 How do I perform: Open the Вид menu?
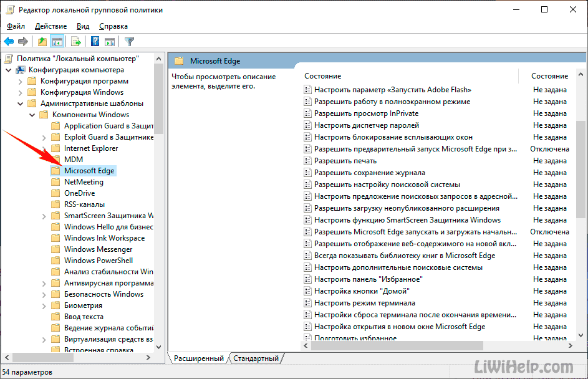click(83, 26)
